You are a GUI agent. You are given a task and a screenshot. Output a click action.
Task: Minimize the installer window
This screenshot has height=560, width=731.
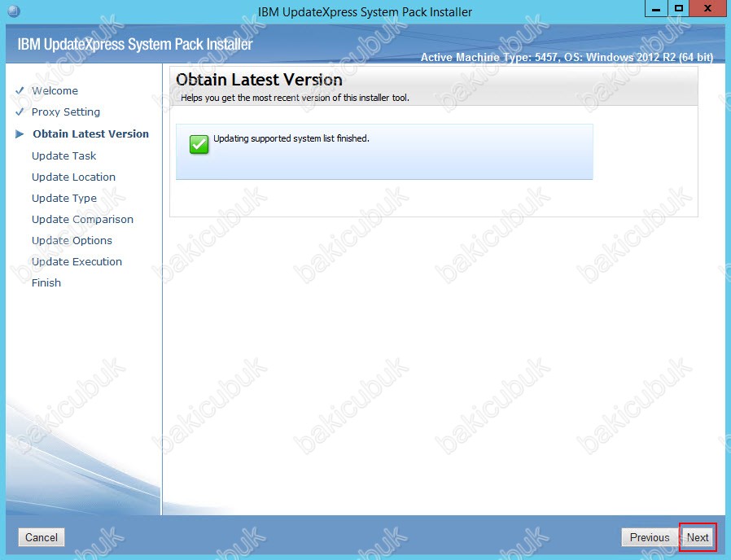[656, 9]
